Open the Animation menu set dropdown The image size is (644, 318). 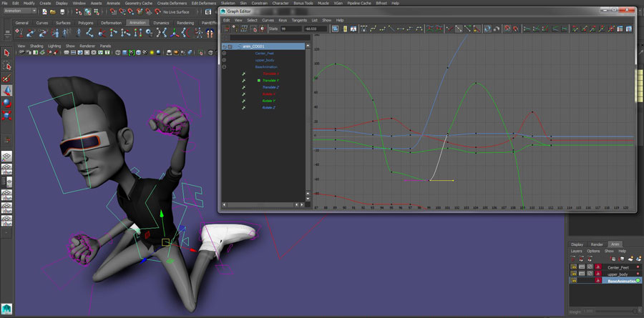click(x=20, y=11)
